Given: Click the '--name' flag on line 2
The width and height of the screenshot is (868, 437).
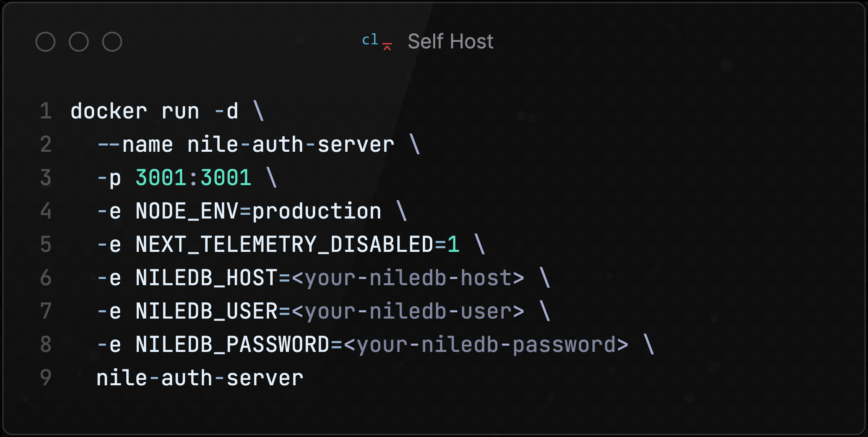Looking at the screenshot, I should (x=135, y=145).
